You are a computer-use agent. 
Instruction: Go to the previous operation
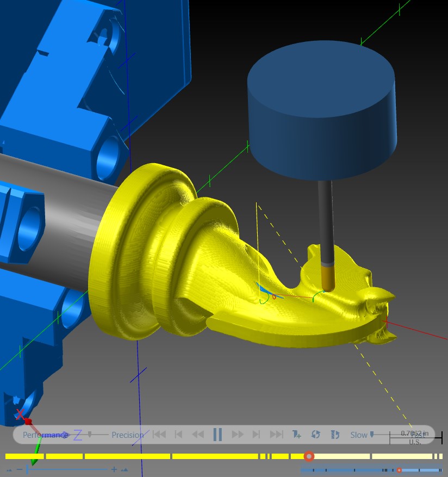[x=178, y=434]
